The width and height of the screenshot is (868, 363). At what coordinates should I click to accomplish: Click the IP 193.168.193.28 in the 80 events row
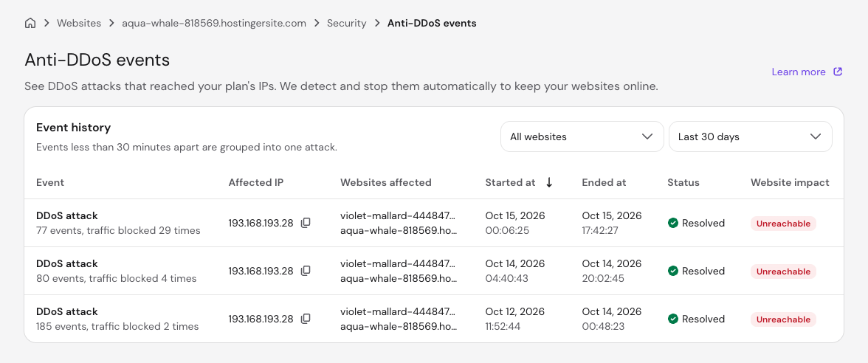pos(261,272)
